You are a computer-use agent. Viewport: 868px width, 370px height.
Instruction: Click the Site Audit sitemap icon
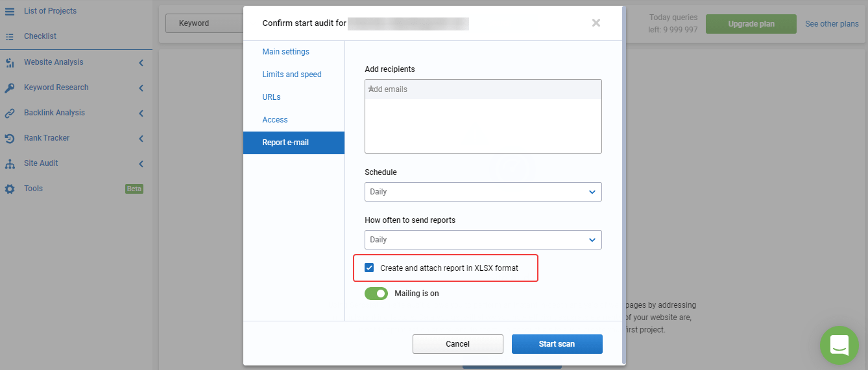click(x=10, y=164)
